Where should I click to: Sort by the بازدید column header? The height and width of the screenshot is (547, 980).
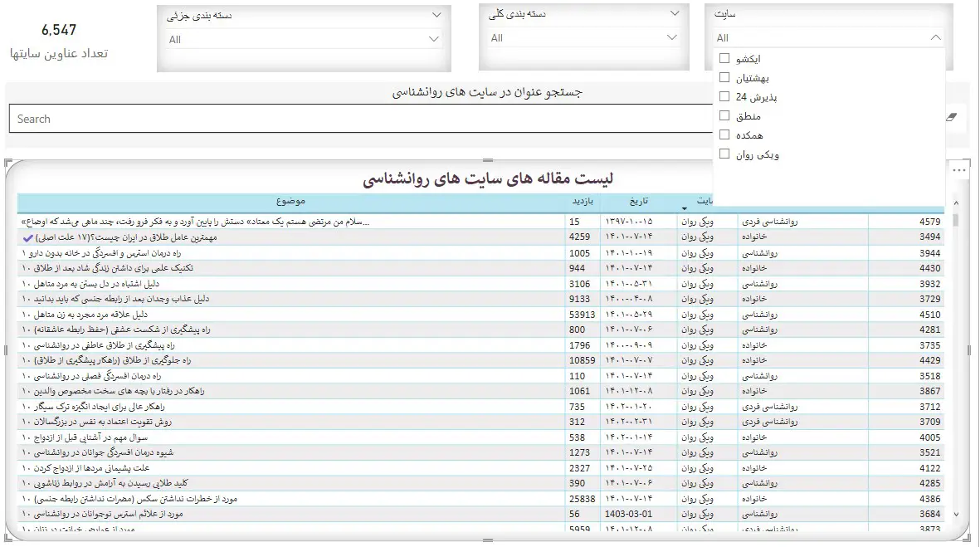tap(583, 202)
